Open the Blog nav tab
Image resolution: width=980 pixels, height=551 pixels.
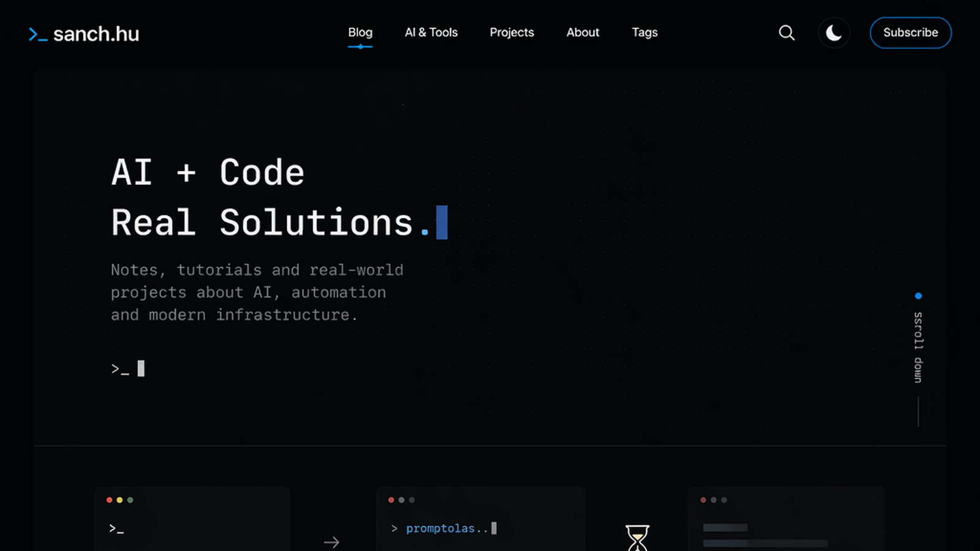pyautogui.click(x=360, y=33)
